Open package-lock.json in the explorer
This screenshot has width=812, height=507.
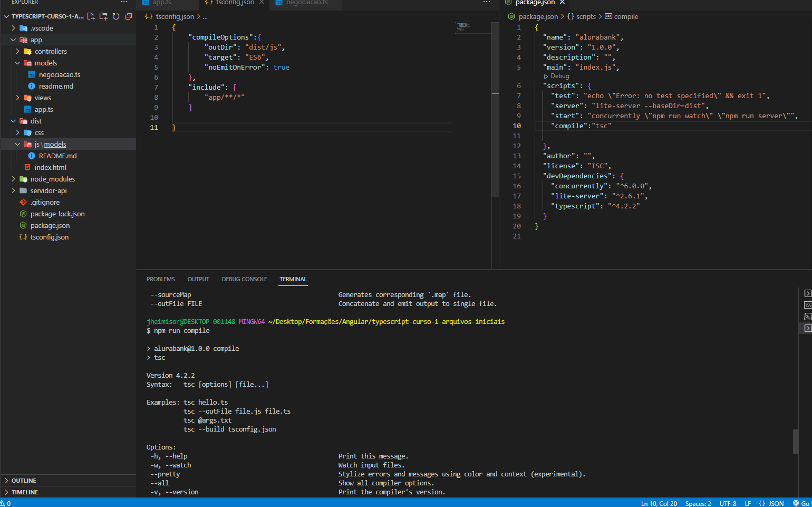click(x=57, y=214)
